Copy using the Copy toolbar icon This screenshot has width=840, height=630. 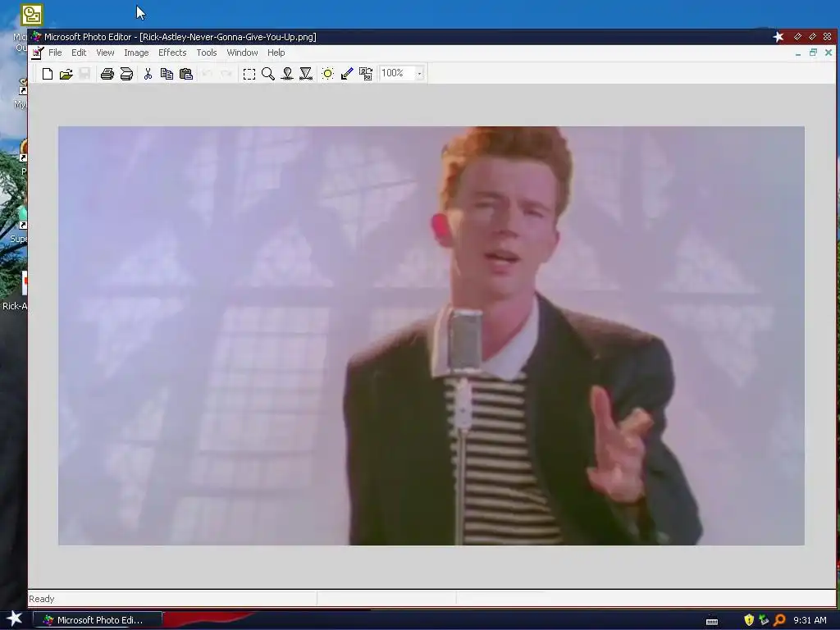(x=167, y=74)
